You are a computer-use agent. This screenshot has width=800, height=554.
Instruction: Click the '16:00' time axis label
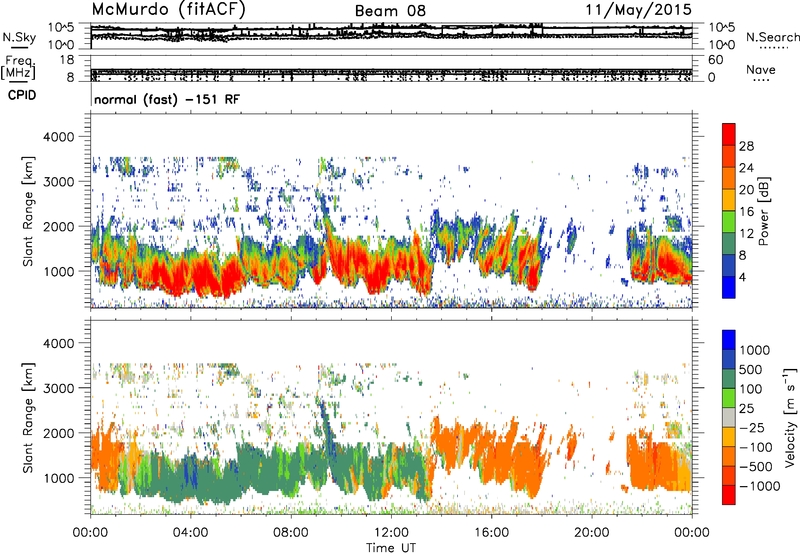491,533
